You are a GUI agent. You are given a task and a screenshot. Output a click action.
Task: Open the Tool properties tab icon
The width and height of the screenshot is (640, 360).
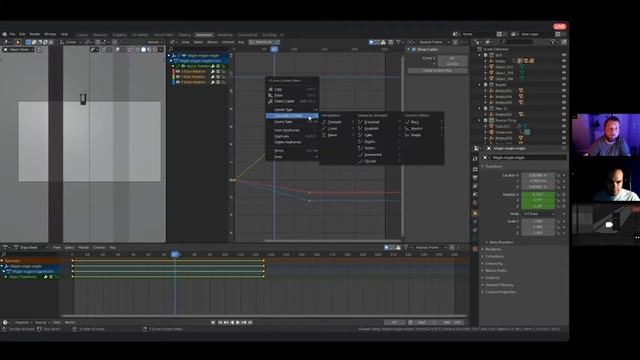[x=475, y=158]
